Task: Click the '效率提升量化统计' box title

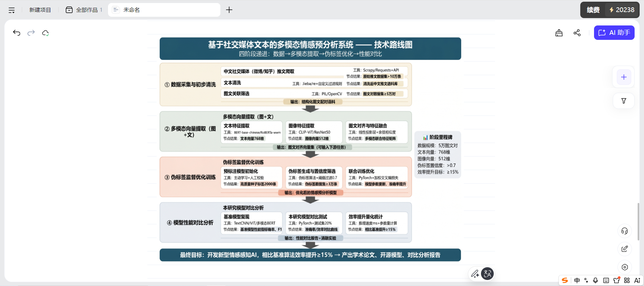Action: click(366, 217)
